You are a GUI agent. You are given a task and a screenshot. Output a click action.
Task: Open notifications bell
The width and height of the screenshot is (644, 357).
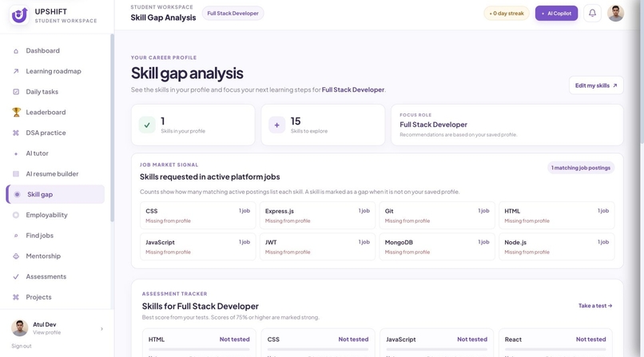click(x=592, y=14)
